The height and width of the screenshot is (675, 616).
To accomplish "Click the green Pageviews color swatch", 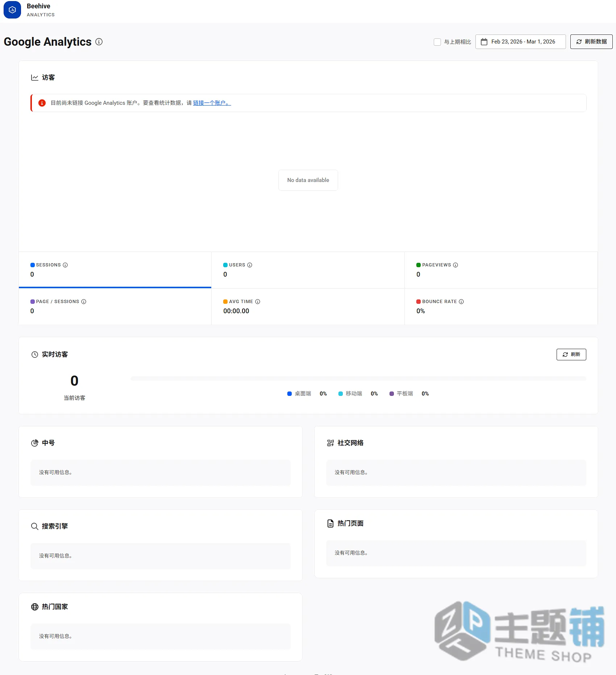I will point(419,265).
